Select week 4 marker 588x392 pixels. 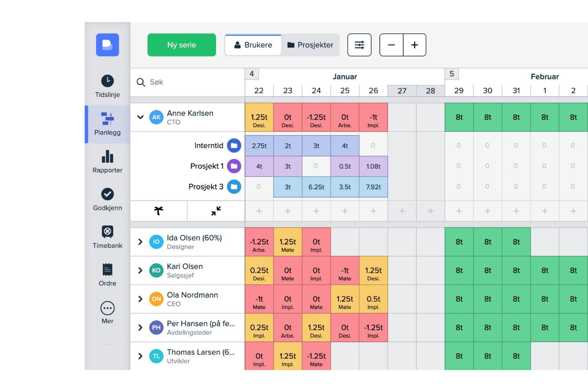coord(252,74)
